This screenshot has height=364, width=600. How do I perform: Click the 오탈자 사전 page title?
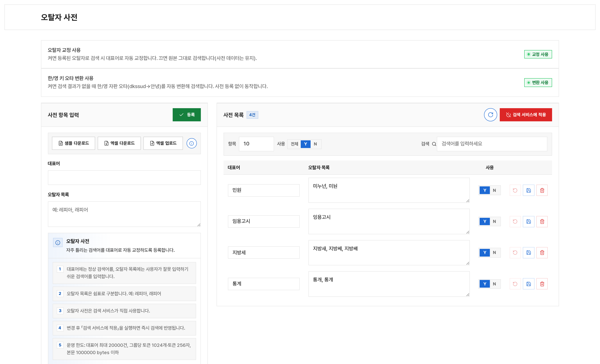[59, 17]
